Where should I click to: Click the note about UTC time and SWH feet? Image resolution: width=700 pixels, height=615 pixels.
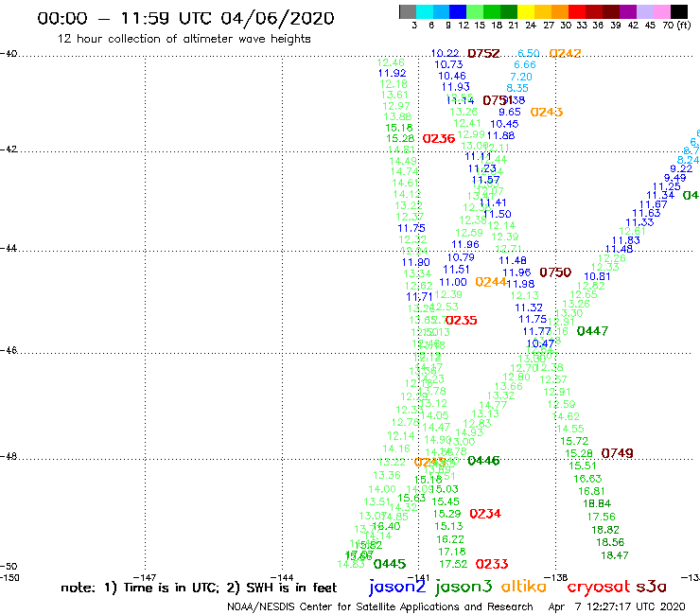(199, 588)
